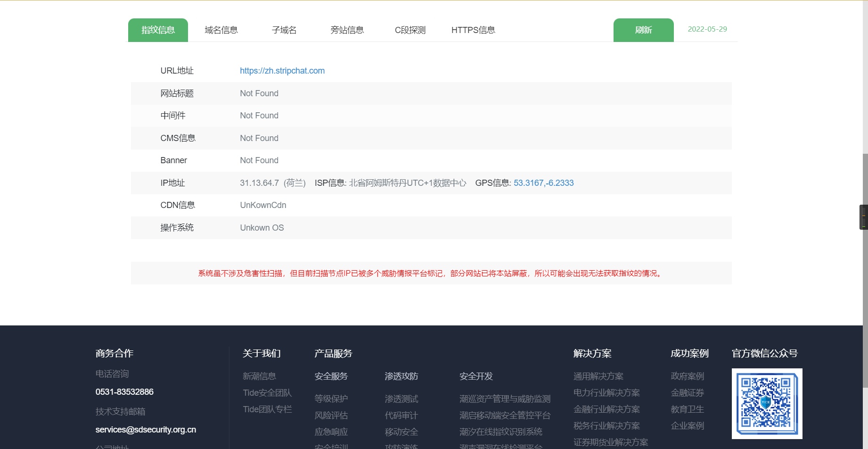Open 代码审计 footer link
This screenshot has width=868, height=449.
(x=401, y=416)
